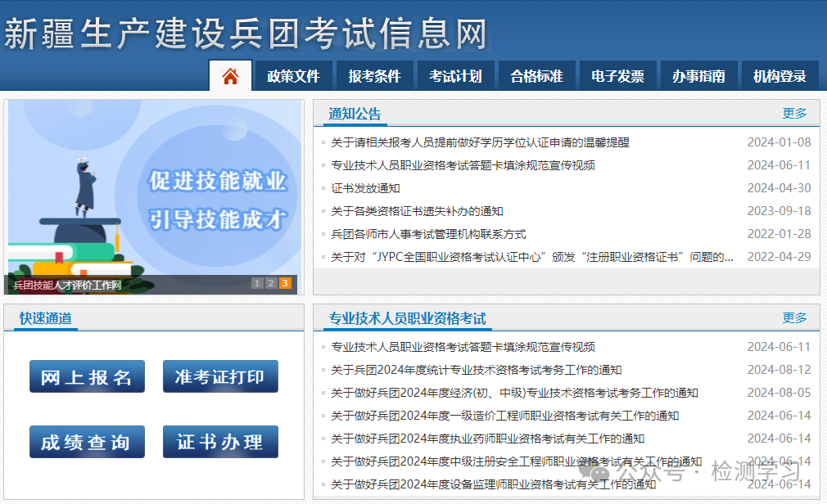Switch to carousel slide 2
827x504 pixels.
click(270, 281)
